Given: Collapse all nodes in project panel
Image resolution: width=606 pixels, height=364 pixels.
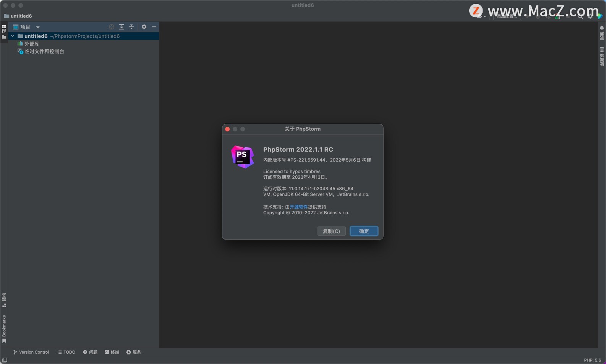Looking at the screenshot, I should pyautogui.click(x=131, y=27).
